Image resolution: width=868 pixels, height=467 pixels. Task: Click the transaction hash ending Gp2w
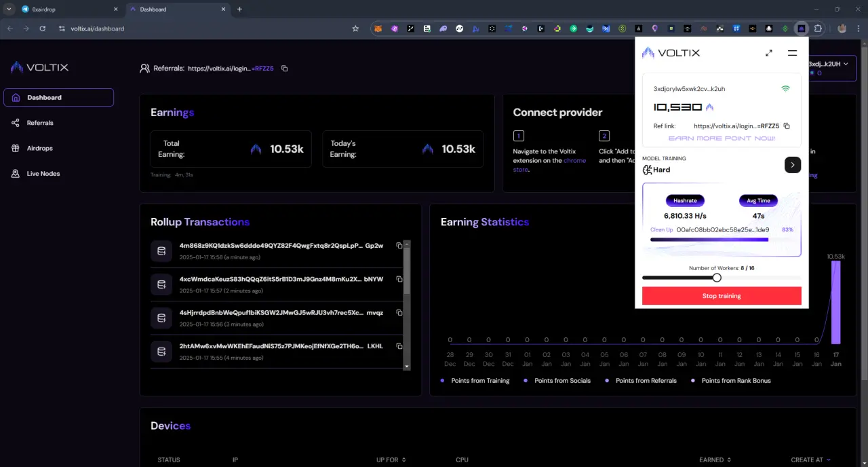click(x=281, y=246)
